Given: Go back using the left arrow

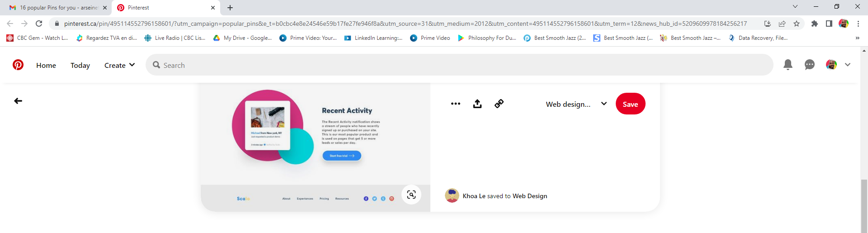Looking at the screenshot, I should tap(18, 101).
